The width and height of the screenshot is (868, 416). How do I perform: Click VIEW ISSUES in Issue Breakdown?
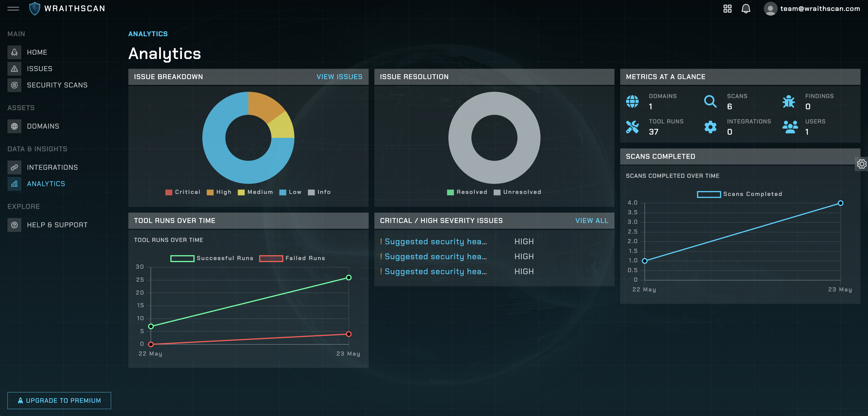coord(339,77)
